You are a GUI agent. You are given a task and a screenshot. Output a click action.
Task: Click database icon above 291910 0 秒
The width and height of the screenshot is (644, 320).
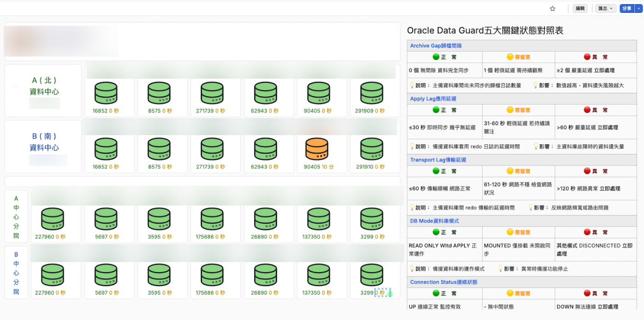372,149
